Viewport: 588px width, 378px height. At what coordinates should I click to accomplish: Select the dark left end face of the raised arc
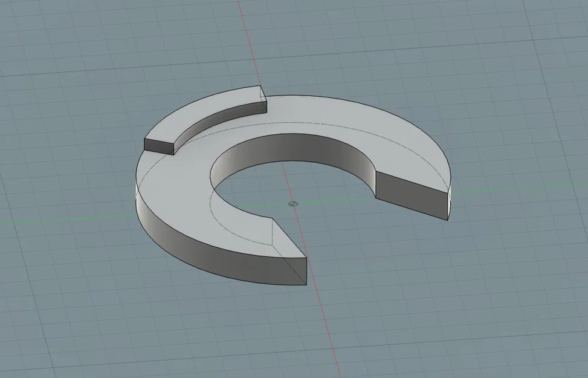159,146
